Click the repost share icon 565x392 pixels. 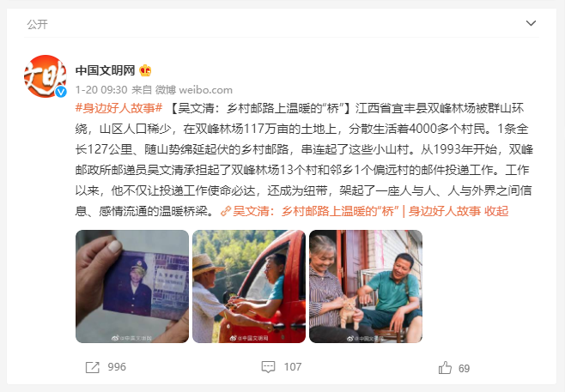[x=92, y=367]
